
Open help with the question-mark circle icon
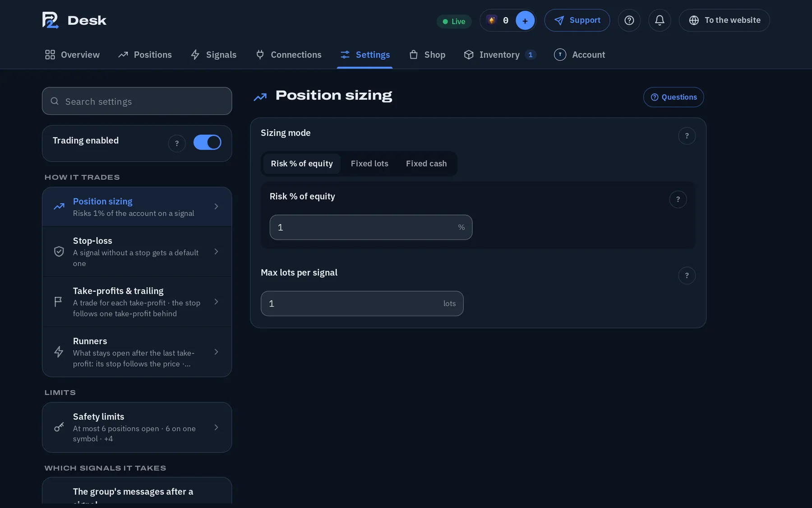[629, 20]
